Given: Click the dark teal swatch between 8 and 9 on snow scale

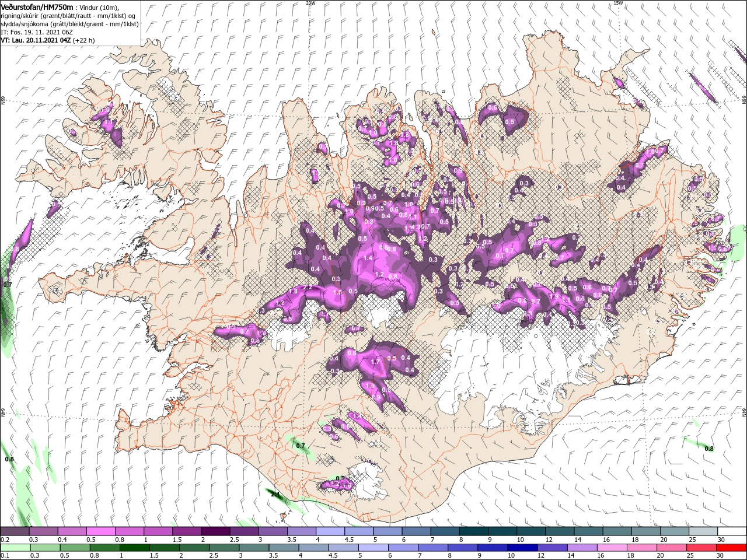Looking at the screenshot, I should 473,531.
